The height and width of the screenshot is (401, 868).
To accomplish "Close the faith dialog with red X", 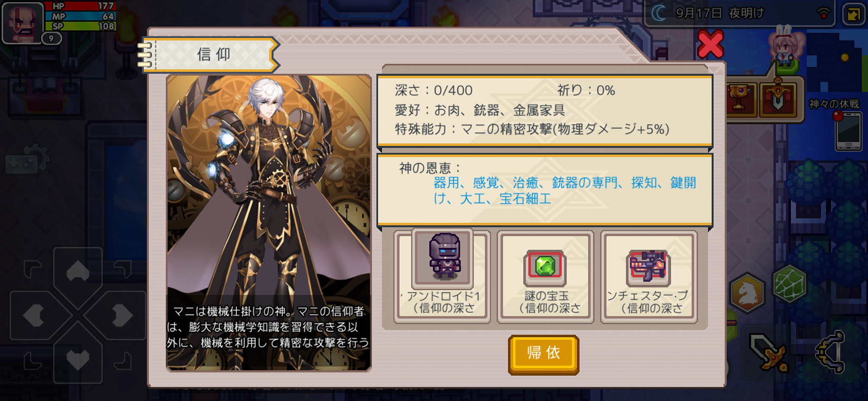I will (710, 44).
